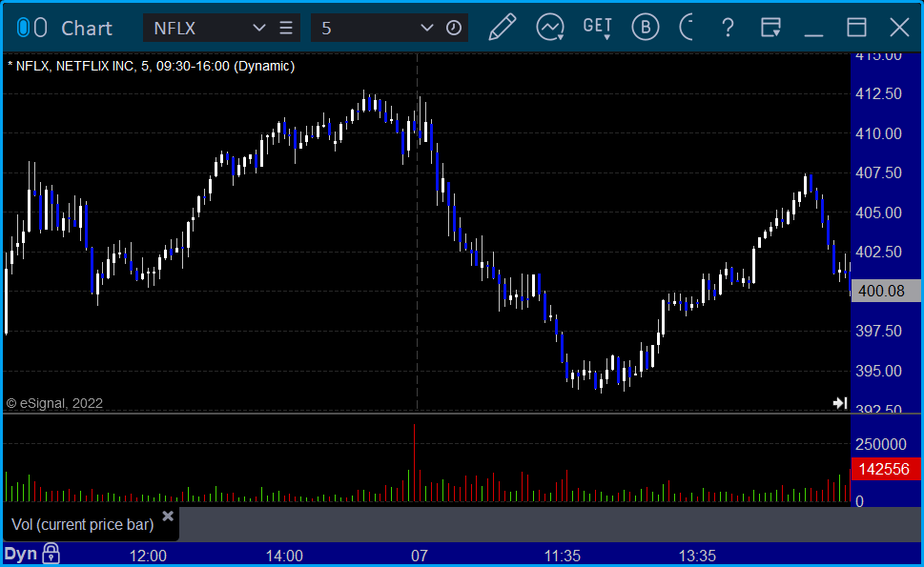Open the page layout icon with arrow
Image resolution: width=924 pixels, height=567 pixels.
tap(770, 28)
